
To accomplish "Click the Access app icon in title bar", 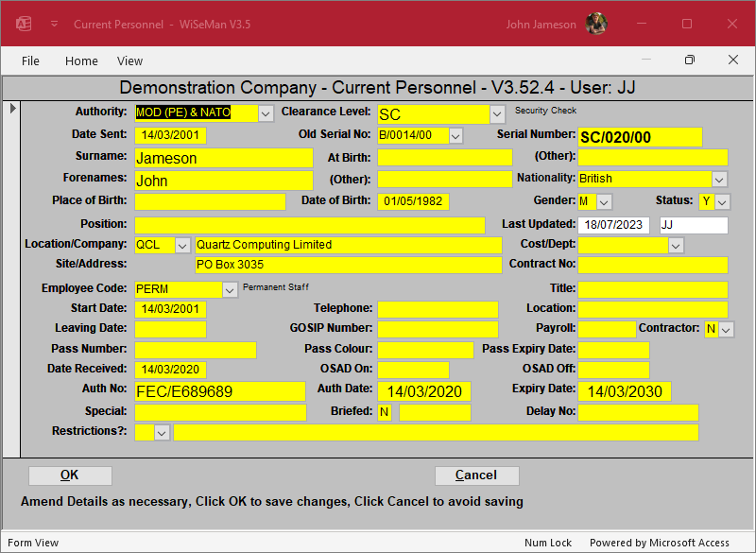I will pos(25,24).
